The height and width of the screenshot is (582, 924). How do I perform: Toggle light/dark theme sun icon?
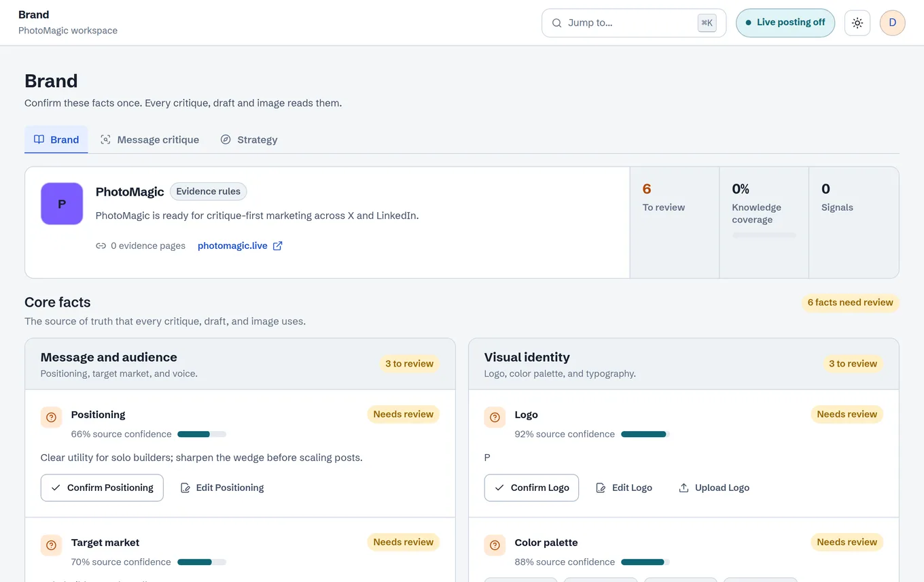pos(857,22)
